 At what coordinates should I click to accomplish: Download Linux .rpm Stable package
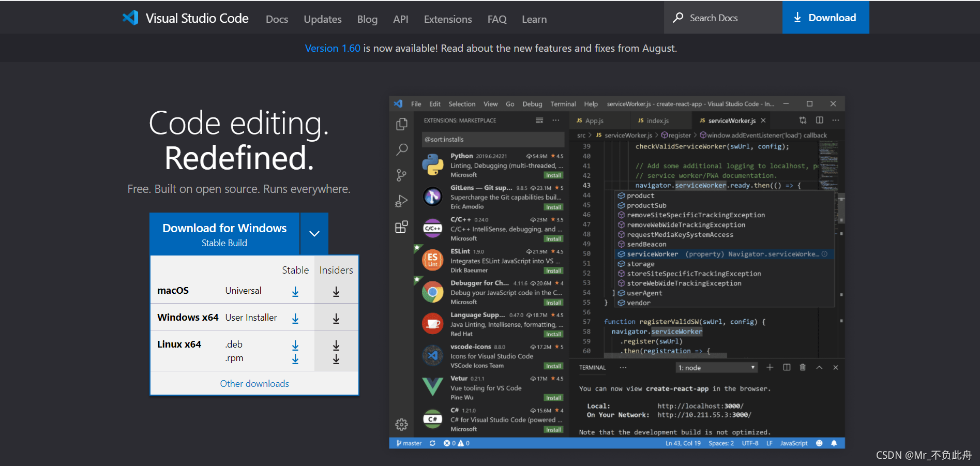[x=295, y=358]
